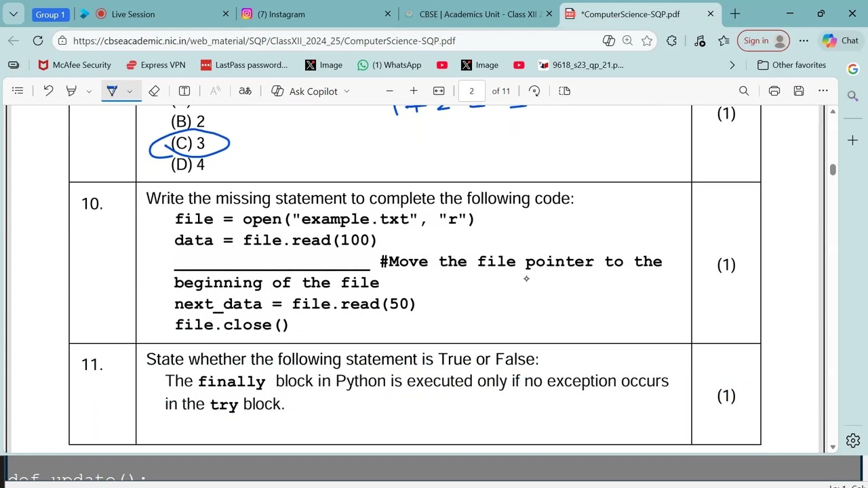Click the PDF vertical scrollbar thumb

point(833,169)
